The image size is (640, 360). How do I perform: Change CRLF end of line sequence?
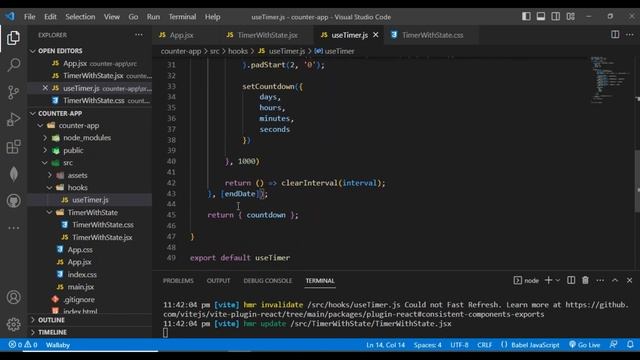484,345
